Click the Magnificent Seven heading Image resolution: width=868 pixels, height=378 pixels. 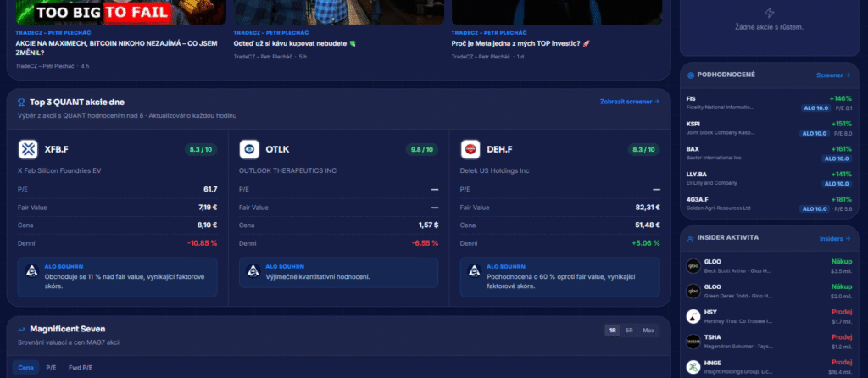[68, 329]
